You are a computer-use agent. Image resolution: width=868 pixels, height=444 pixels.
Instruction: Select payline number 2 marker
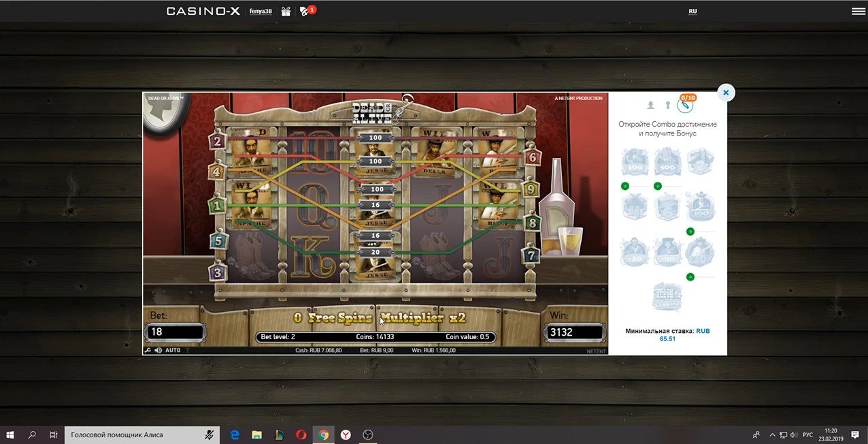click(218, 141)
